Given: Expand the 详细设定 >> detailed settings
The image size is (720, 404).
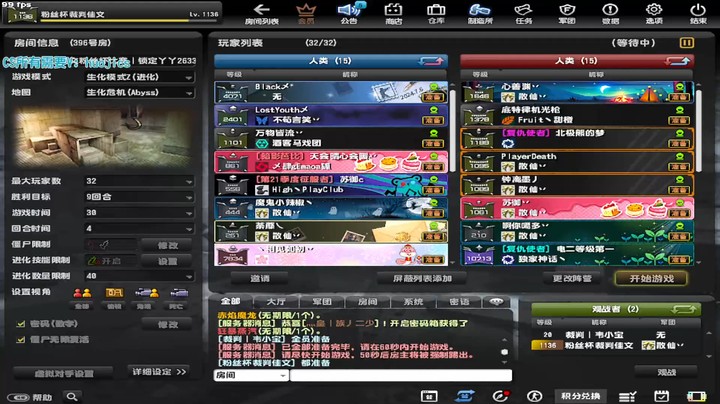Looking at the screenshot, I should click(159, 372).
